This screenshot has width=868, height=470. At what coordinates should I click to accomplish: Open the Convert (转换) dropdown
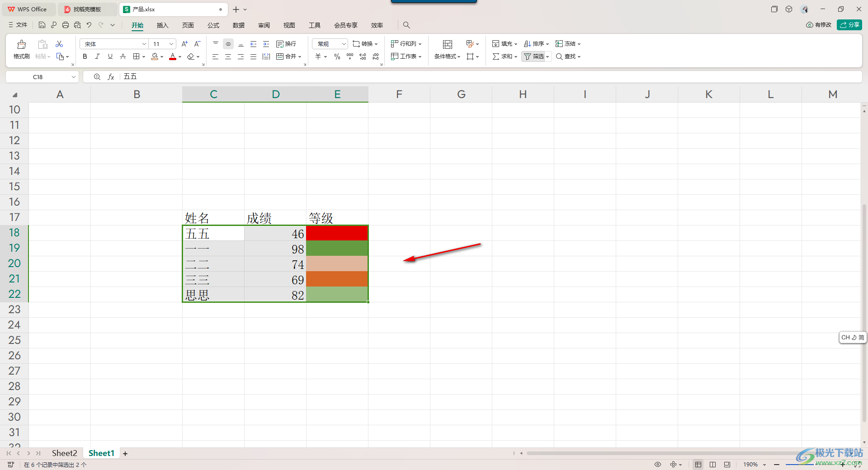coord(365,44)
